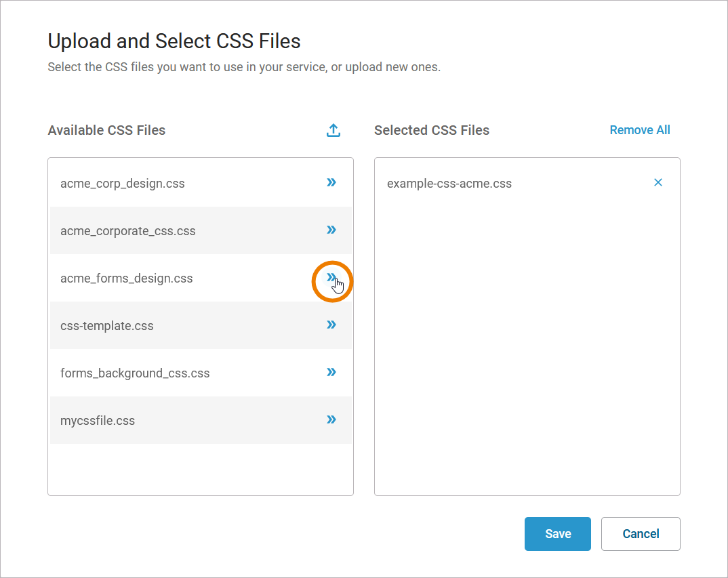Add css-template.css using its double arrow
Screen dimensions: 728x578
tap(331, 325)
